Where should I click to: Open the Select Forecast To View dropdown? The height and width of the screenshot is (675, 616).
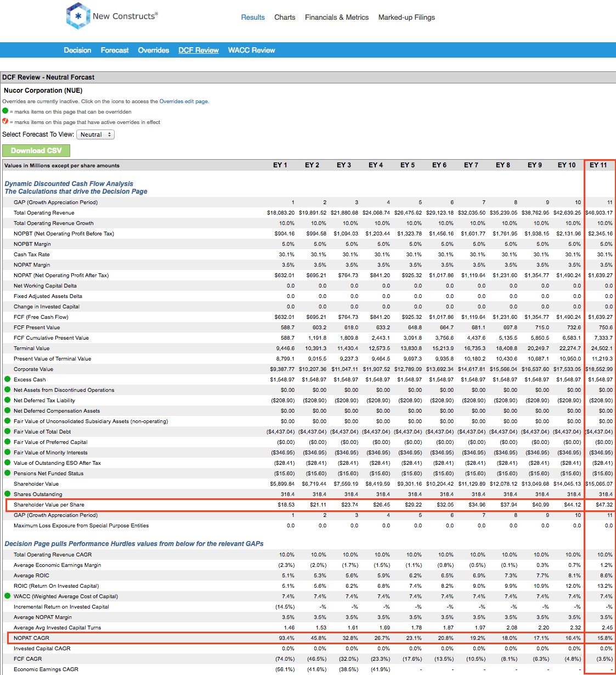click(95, 134)
